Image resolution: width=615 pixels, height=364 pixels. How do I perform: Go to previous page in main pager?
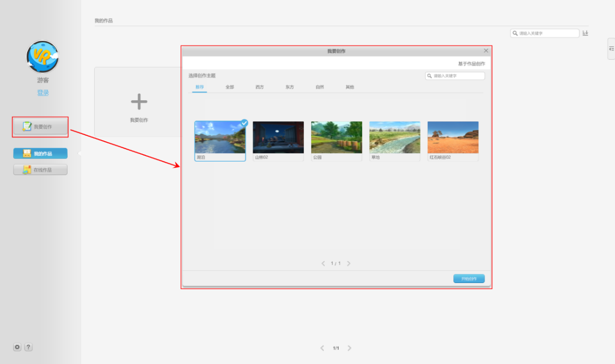322,348
